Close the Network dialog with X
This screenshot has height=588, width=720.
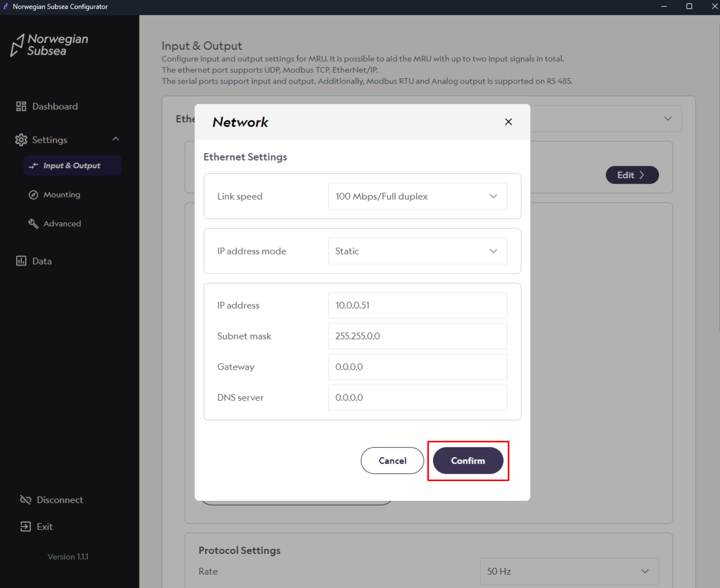pyautogui.click(x=508, y=122)
